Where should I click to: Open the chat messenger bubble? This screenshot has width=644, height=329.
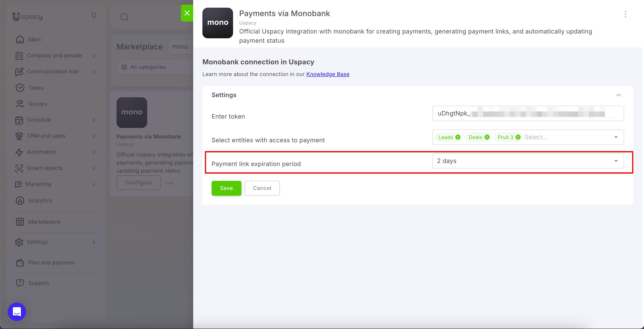click(17, 312)
